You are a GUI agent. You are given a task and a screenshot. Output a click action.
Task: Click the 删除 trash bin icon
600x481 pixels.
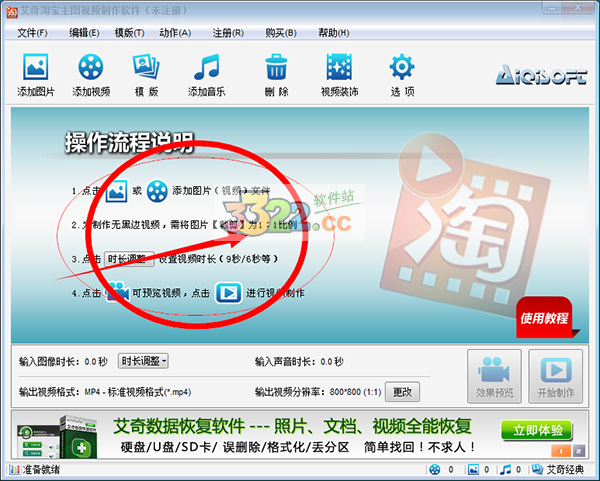(276, 67)
